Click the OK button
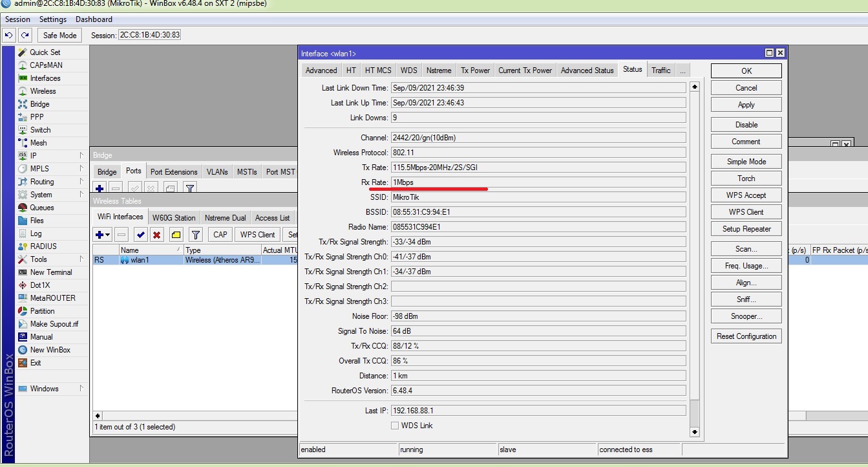The image size is (868, 467). click(746, 71)
